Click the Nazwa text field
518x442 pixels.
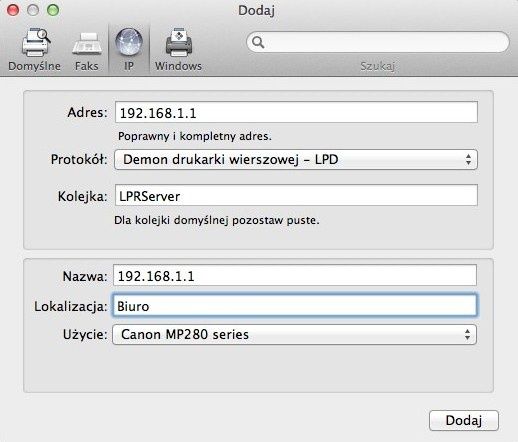[x=295, y=275]
